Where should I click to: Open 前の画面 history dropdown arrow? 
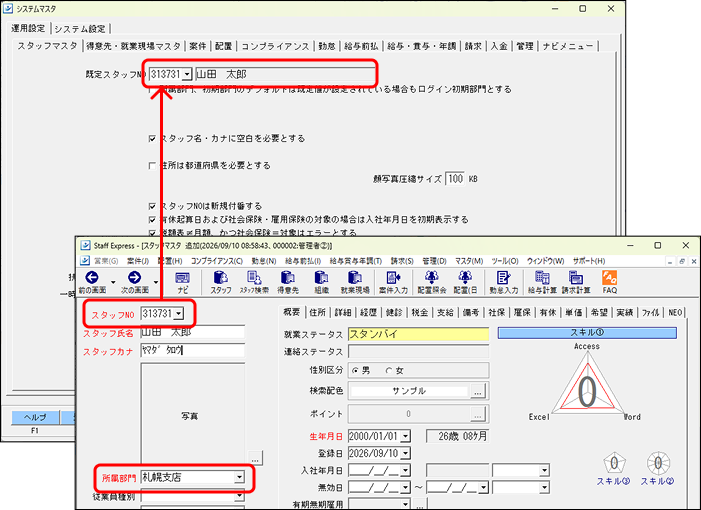coord(113,282)
